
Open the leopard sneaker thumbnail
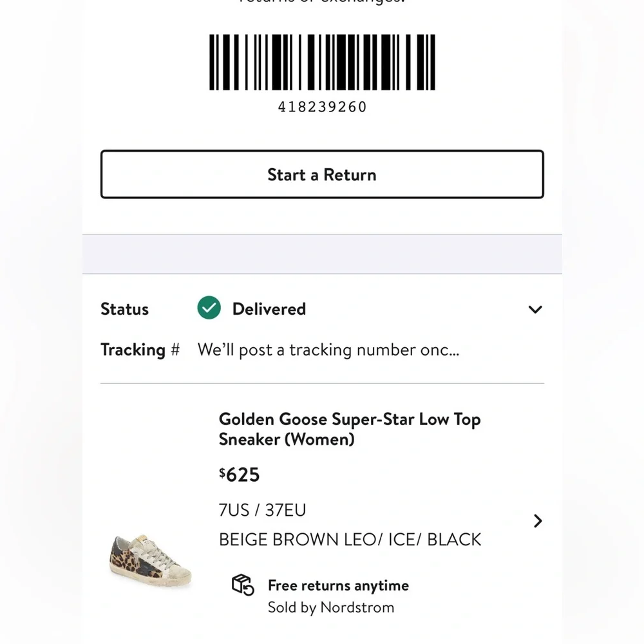(151, 559)
